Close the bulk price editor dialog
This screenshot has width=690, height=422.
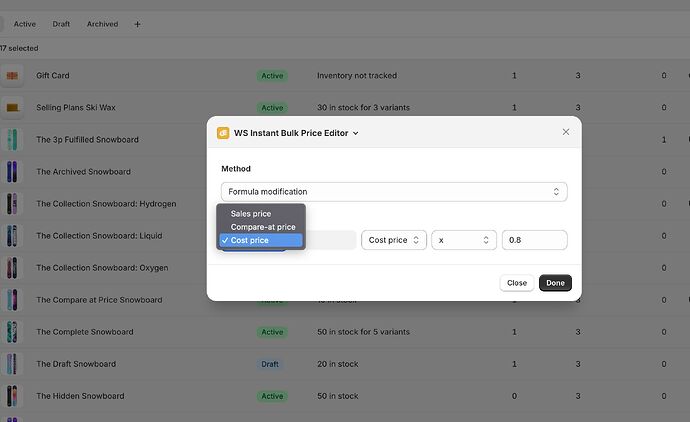(x=565, y=132)
